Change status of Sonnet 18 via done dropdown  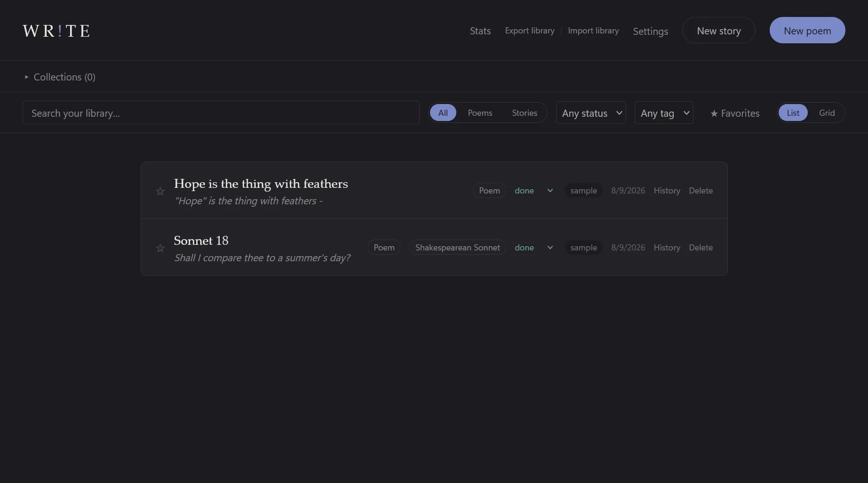point(534,248)
